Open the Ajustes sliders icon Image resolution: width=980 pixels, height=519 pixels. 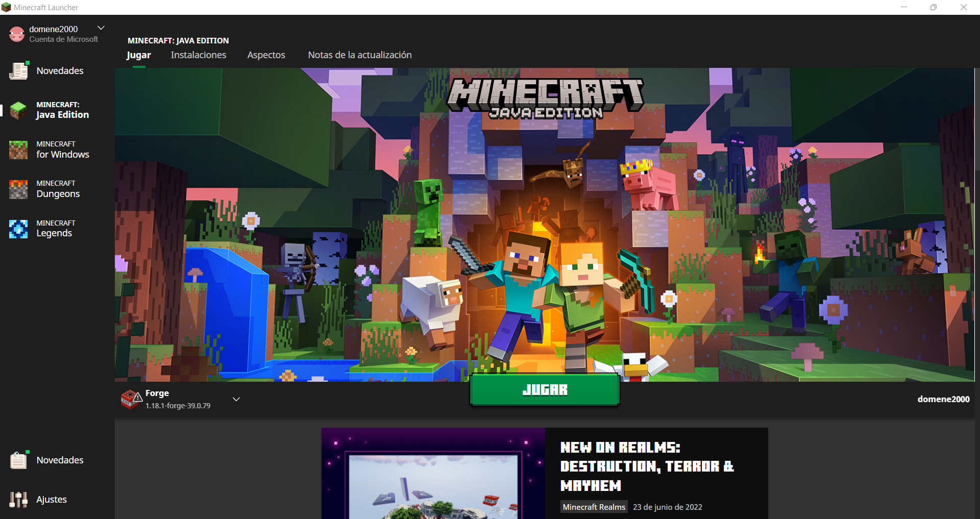[18, 499]
